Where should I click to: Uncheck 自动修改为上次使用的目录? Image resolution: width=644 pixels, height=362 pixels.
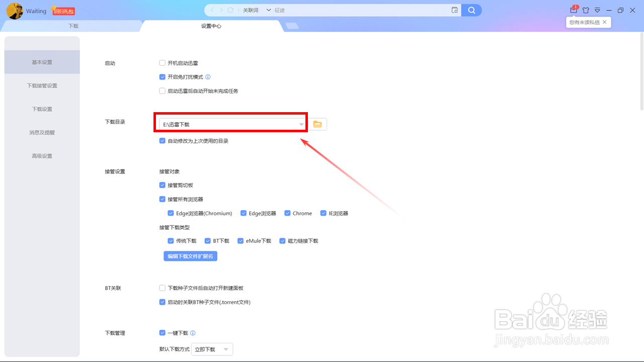click(163, 141)
